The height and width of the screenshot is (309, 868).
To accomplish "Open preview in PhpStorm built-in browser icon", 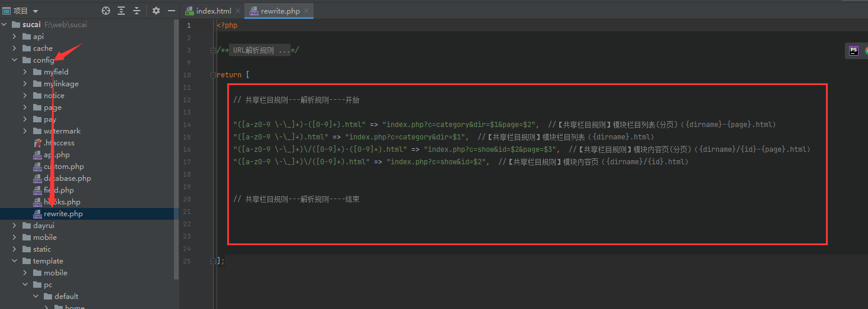I will tap(854, 51).
